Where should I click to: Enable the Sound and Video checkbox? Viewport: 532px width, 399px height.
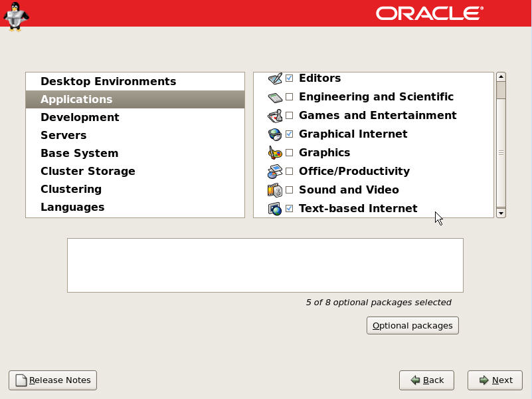(x=290, y=190)
